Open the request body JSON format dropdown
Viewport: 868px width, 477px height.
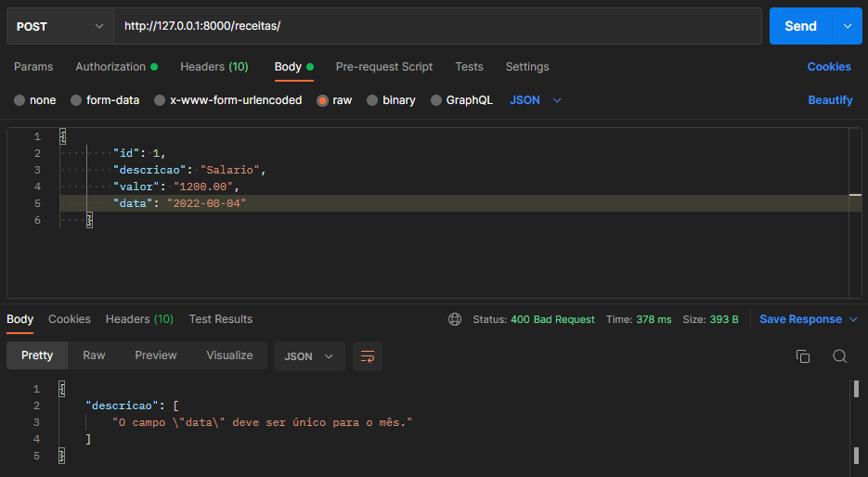[x=536, y=100]
